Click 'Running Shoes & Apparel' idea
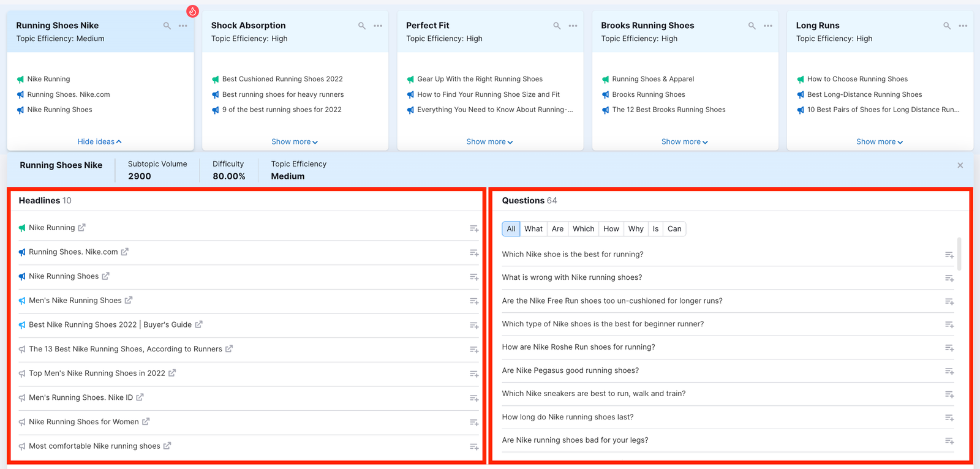This screenshot has width=980, height=469. pyautogui.click(x=653, y=79)
